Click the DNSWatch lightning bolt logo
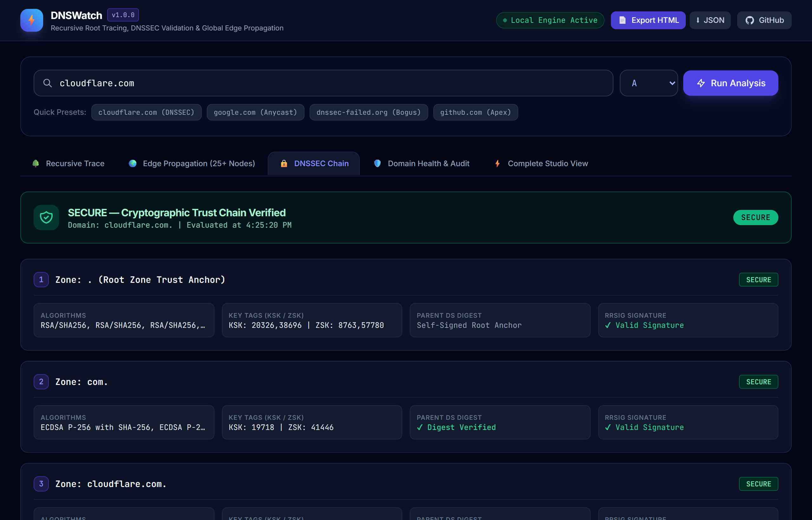Image resolution: width=812 pixels, height=520 pixels. point(31,20)
